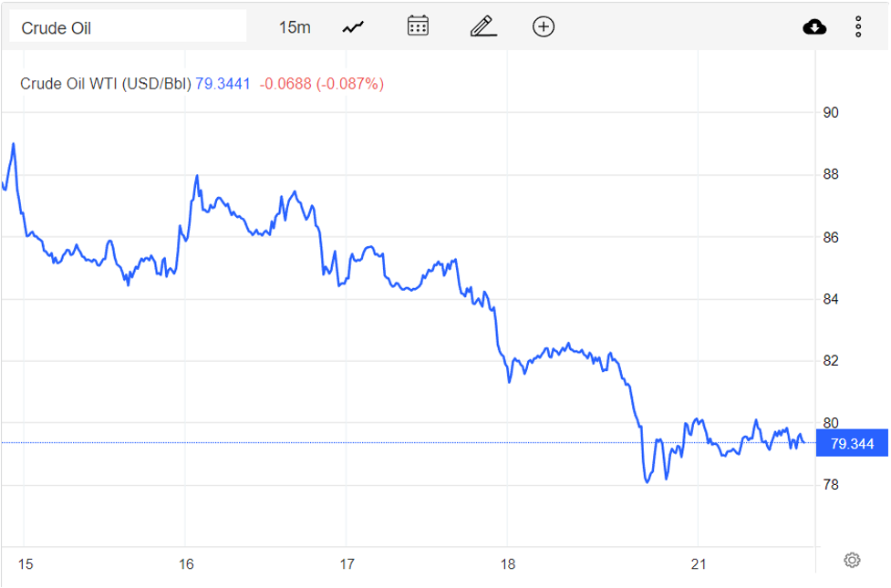The image size is (891, 588).
Task: Click the download chart cloud icon
Action: 814,26
